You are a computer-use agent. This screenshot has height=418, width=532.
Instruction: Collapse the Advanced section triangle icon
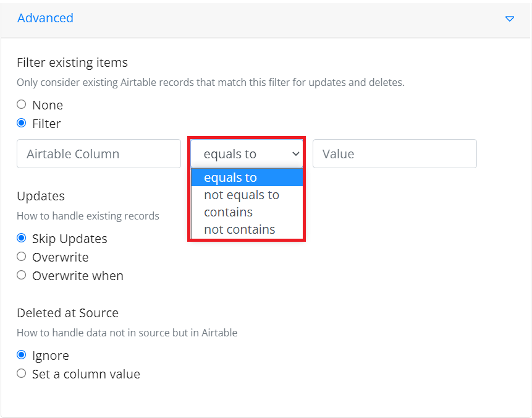click(x=510, y=19)
